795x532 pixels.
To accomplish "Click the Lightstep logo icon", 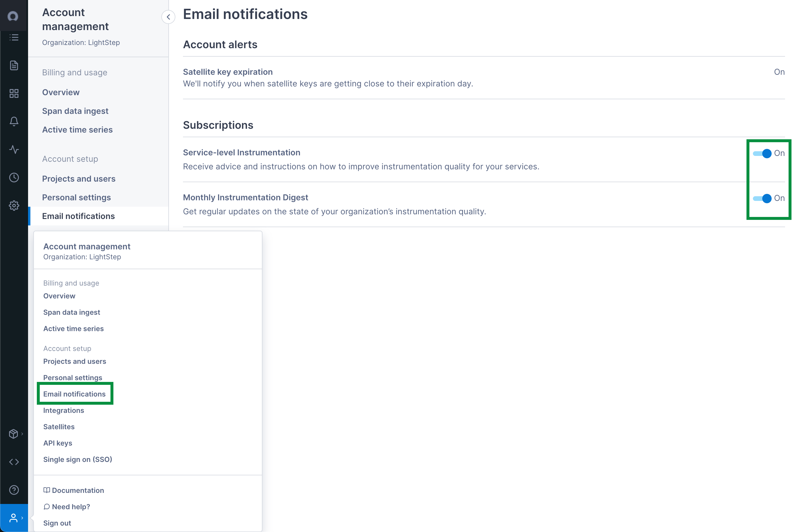I will click(13, 16).
